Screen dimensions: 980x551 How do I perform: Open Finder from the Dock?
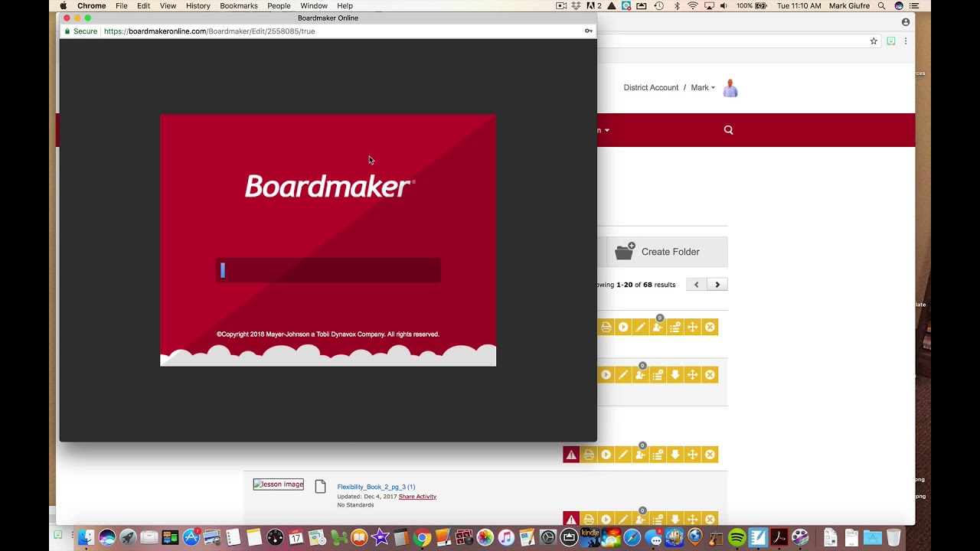click(86, 538)
